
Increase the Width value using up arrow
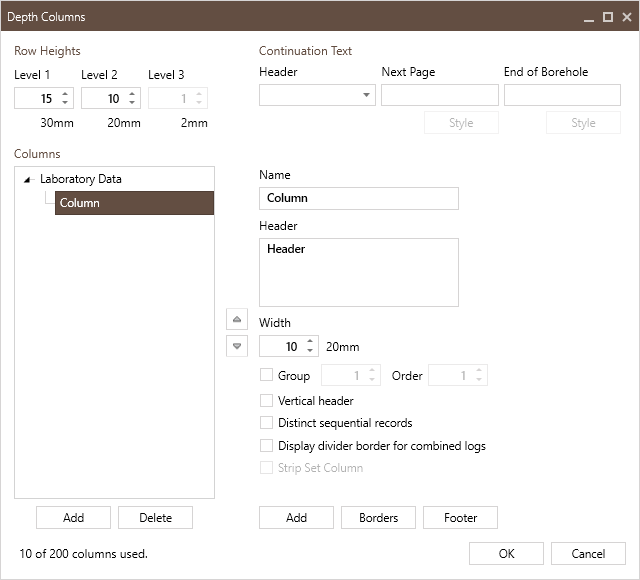(310, 342)
